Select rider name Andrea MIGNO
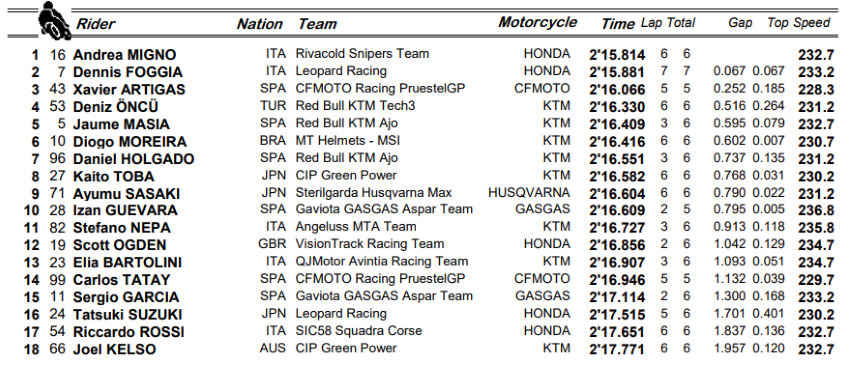854x369 pixels. [x=125, y=55]
